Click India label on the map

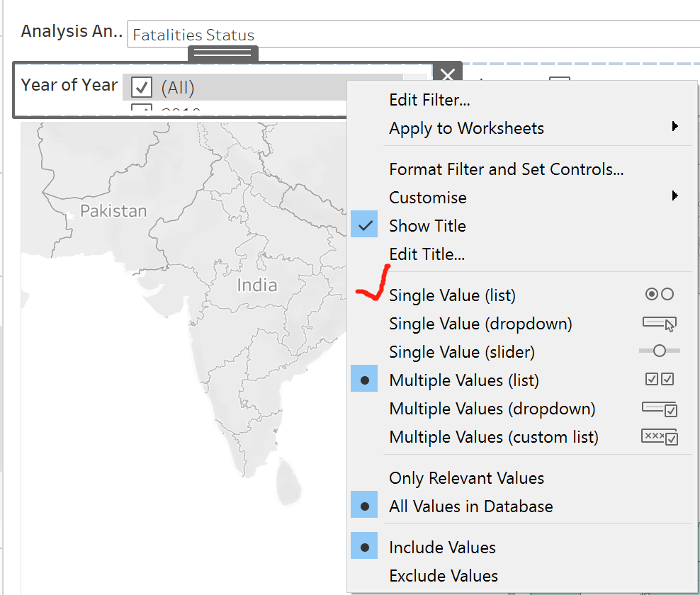[x=256, y=285]
